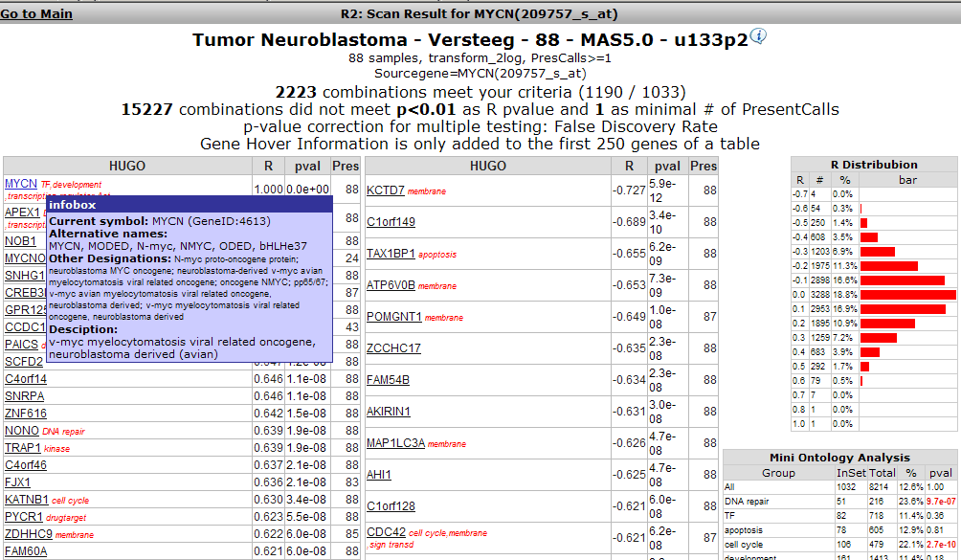Image resolution: width=961 pixels, height=560 pixels.
Task: Open the AHI1 gene page
Action: click(378, 475)
